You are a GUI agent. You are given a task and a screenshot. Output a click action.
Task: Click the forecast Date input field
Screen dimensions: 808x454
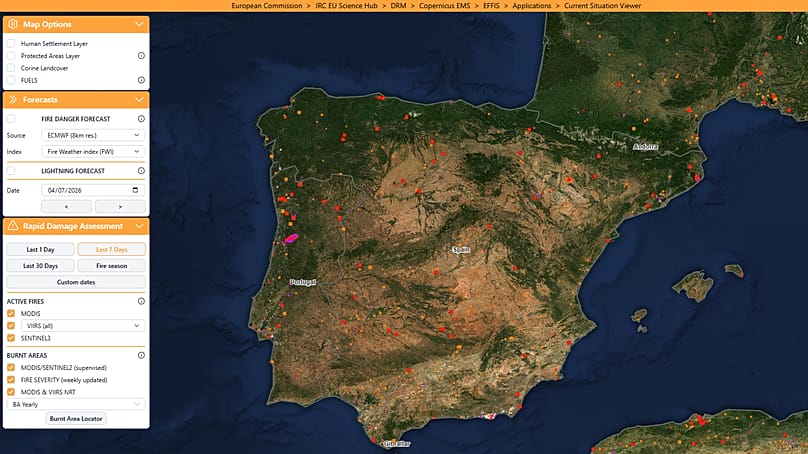pos(93,190)
